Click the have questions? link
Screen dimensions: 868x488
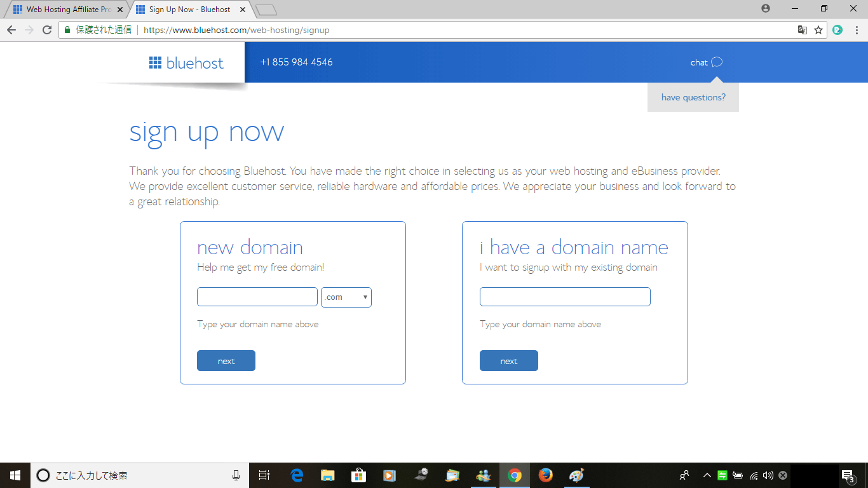[x=693, y=97]
